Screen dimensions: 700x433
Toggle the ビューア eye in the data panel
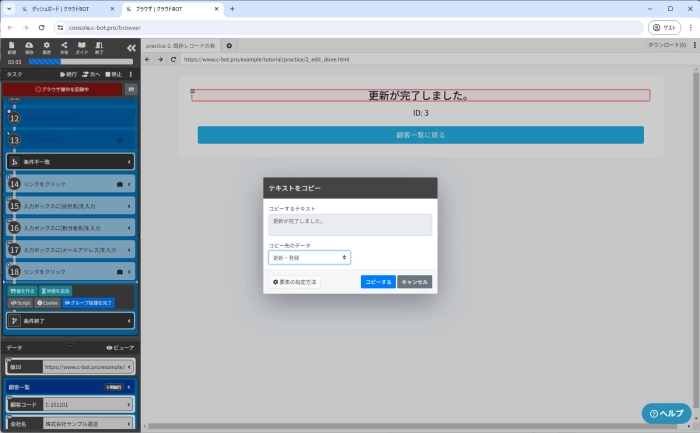(x=119, y=347)
